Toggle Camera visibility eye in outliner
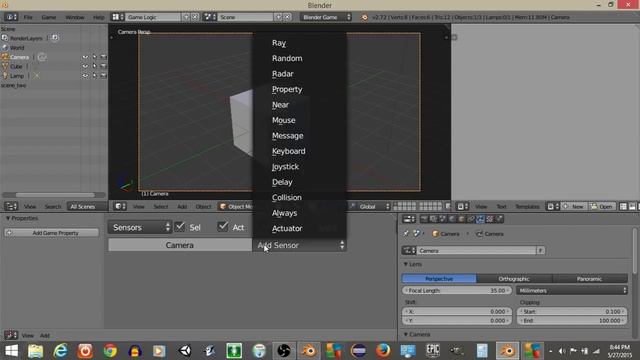 [x=85, y=57]
